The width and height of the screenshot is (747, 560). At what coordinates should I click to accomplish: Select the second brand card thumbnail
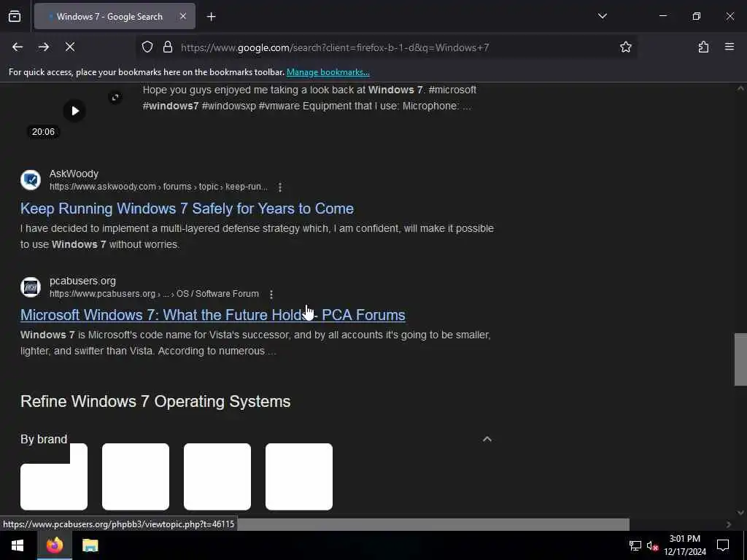136,477
